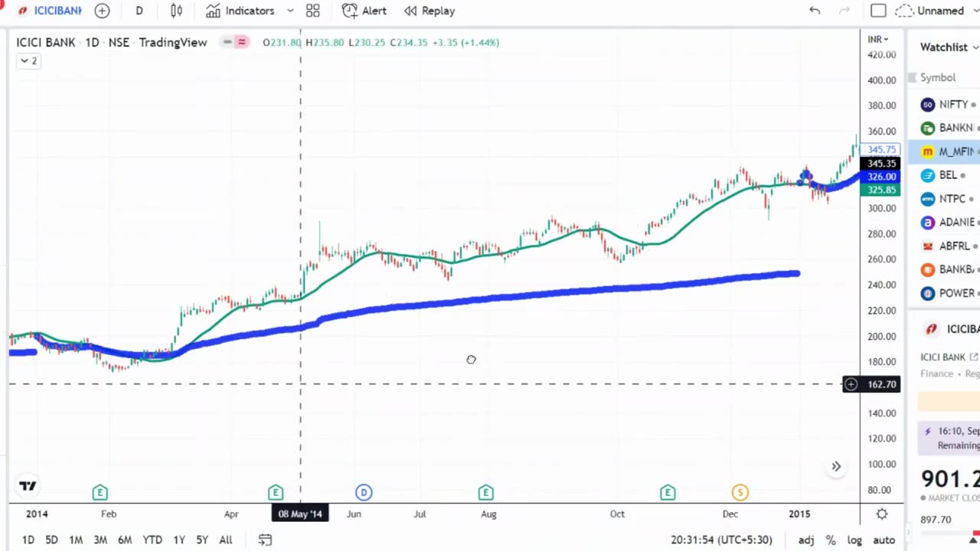Click the add symbol plus icon

[102, 11]
